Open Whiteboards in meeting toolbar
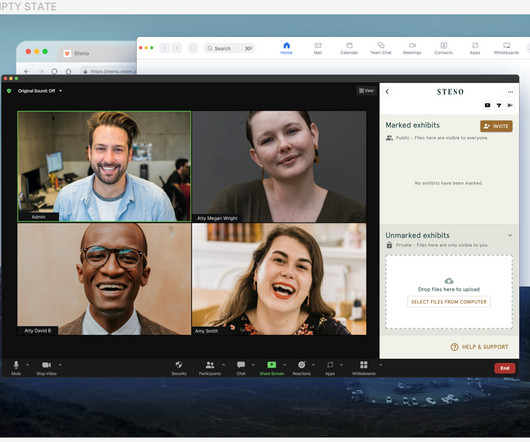530x442 pixels. 364,368
